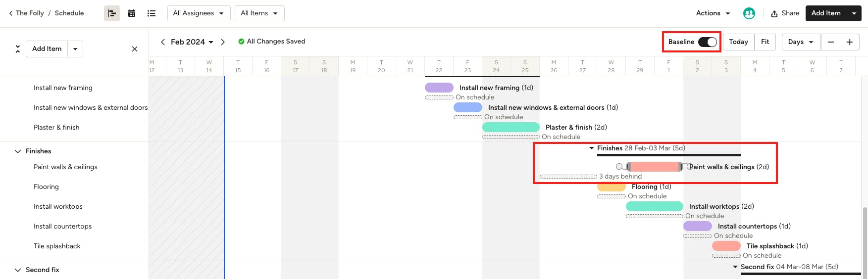Screen dimensions: 868x279
Task: Collapse the Second fix group in sidebar
Action: [18, 270]
